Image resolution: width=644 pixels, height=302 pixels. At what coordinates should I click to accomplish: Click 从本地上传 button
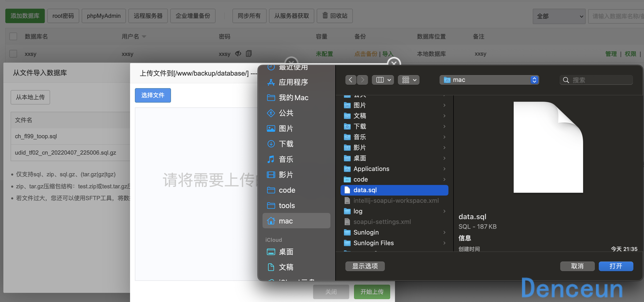(x=30, y=97)
